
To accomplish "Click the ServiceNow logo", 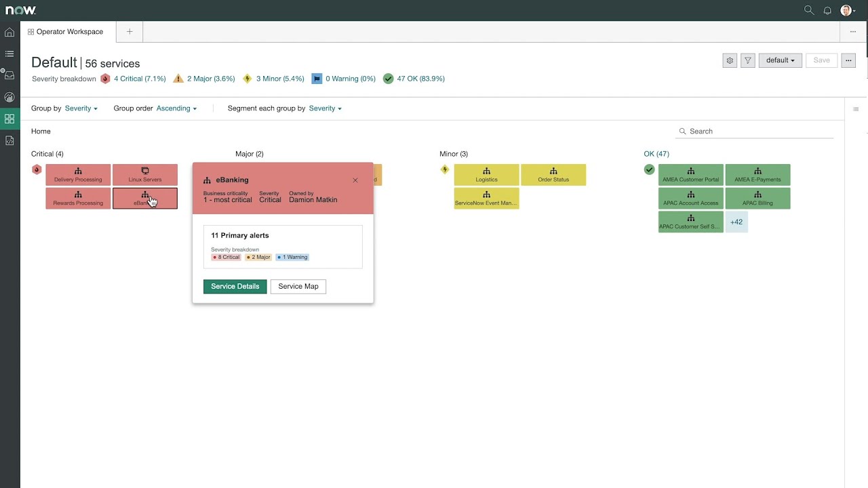I will point(21,10).
